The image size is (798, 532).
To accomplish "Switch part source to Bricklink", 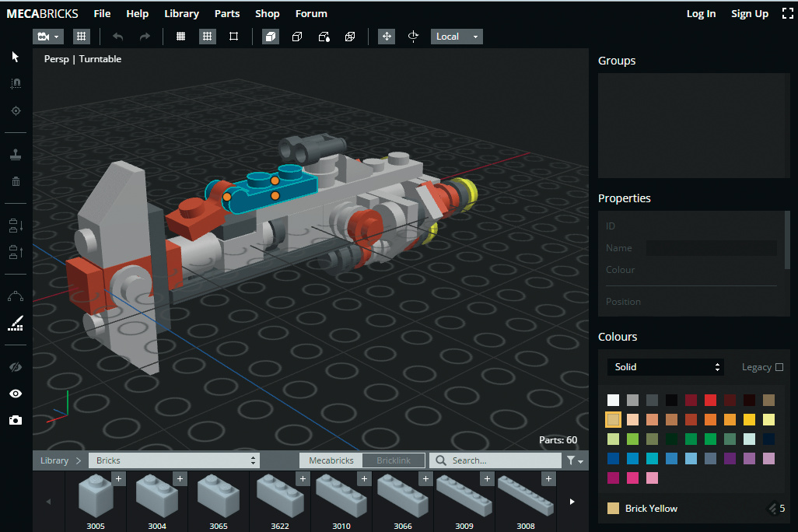I will point(394,460).
